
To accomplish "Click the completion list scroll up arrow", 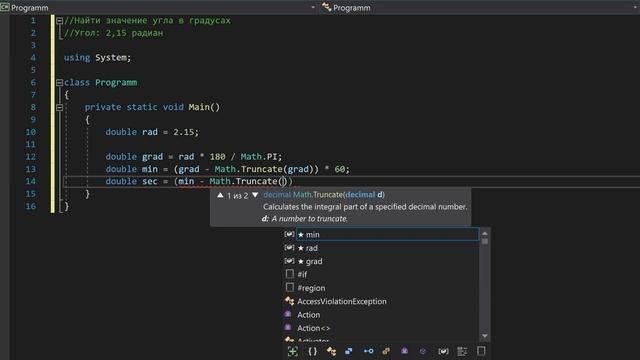I will 484,233.
